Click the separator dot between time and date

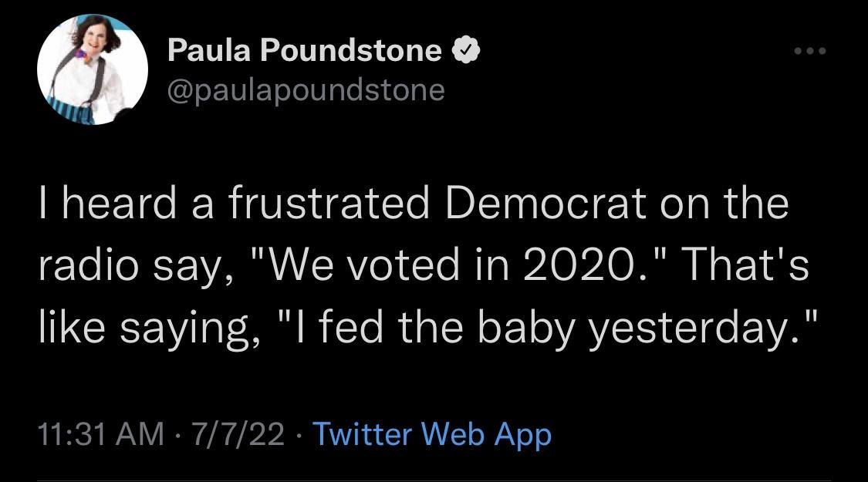coord(176,434)
